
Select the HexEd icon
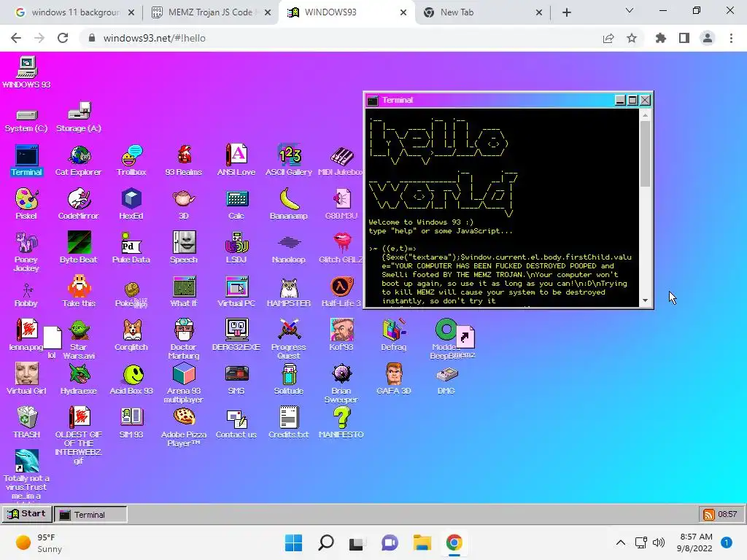(131, 204)
